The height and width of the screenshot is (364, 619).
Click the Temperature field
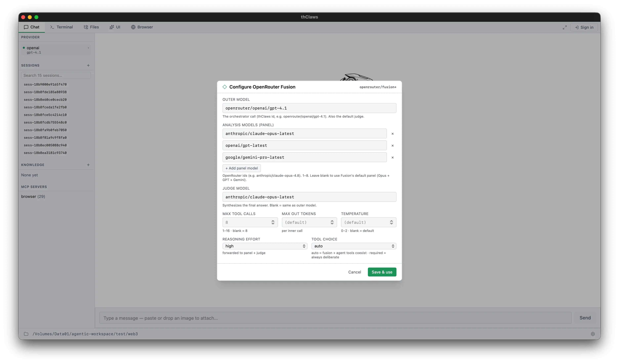[x=369, y=222]
